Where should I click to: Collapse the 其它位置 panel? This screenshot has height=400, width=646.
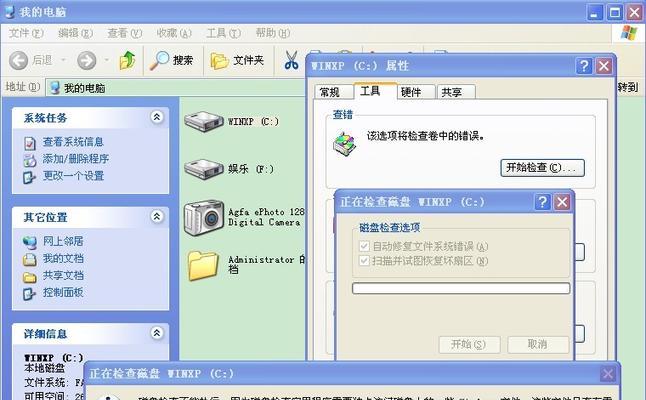[157, 216]
